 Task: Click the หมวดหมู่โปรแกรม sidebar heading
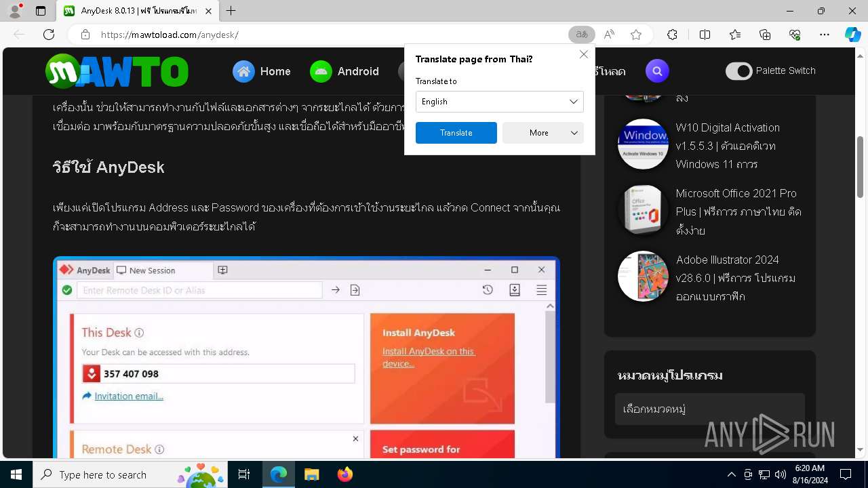click(670, 375)
